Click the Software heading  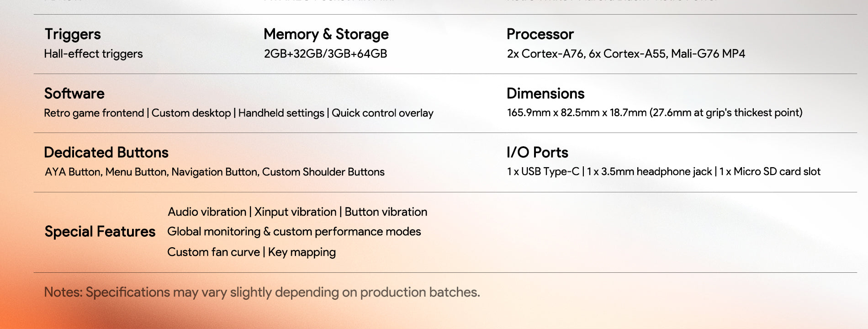pos(74,94)
